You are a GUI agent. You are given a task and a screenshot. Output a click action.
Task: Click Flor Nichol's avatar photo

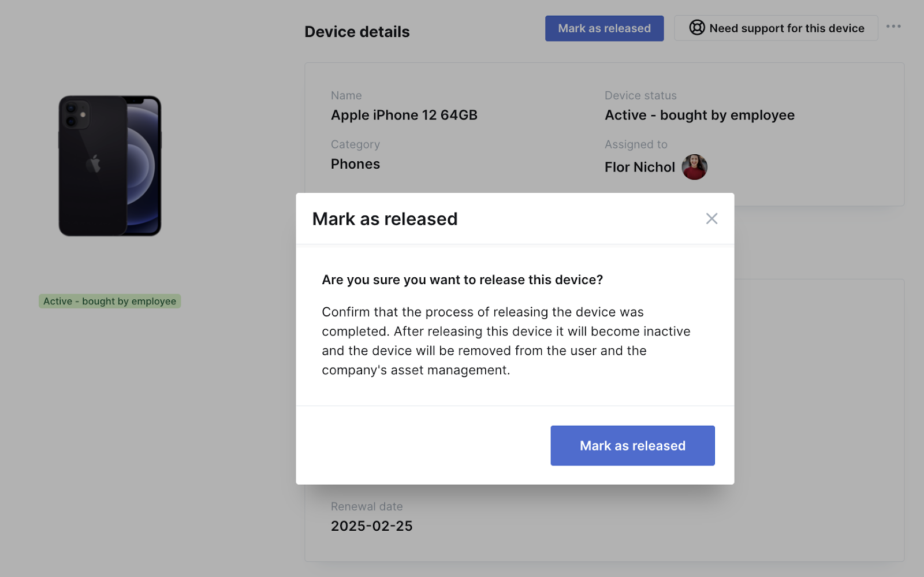click(x=694, y=167)
